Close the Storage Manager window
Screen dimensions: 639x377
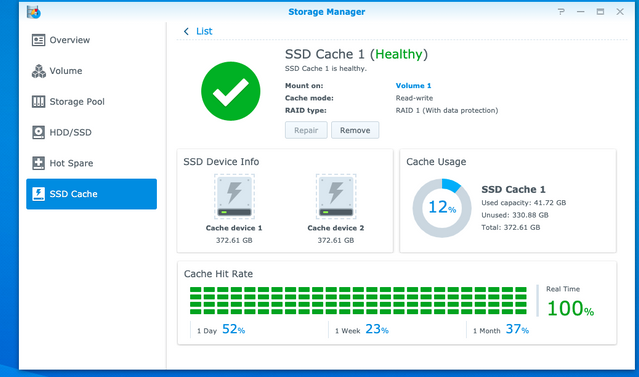pos(620,12)
